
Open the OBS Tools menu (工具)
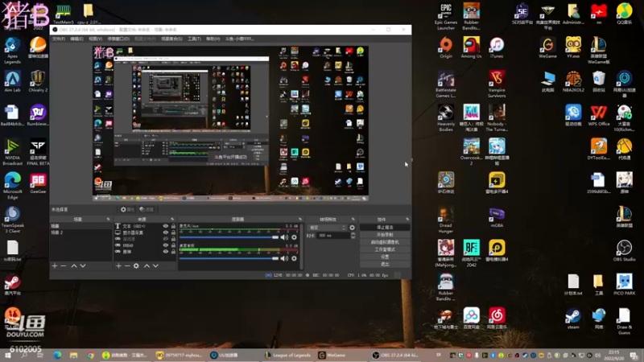coord(194,39)
